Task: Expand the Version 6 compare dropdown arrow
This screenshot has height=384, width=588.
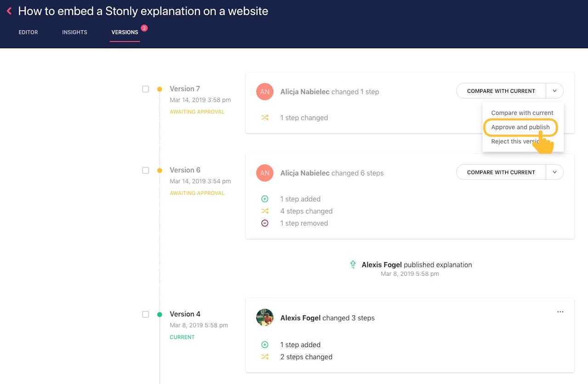Action: click(x=554, y=172)
